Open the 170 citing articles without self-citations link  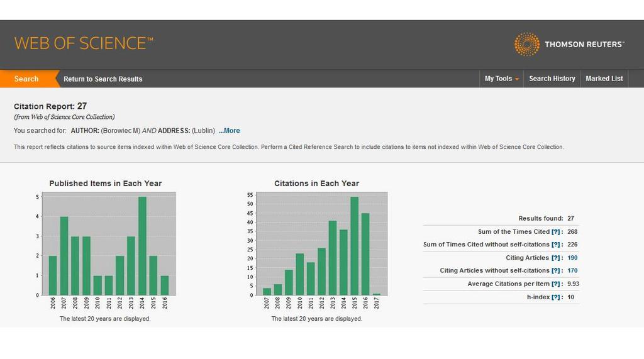(572, 270)
